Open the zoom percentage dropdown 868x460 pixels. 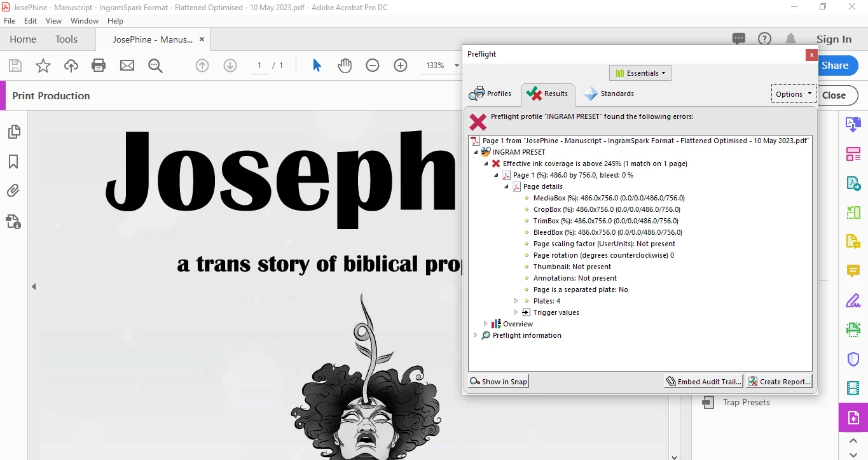(457, 66)
